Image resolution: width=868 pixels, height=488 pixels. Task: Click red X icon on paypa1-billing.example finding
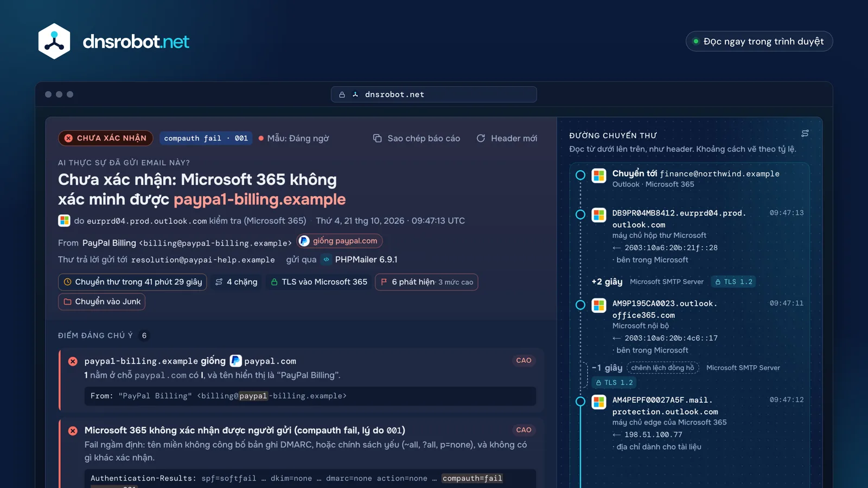coord(73,361)
